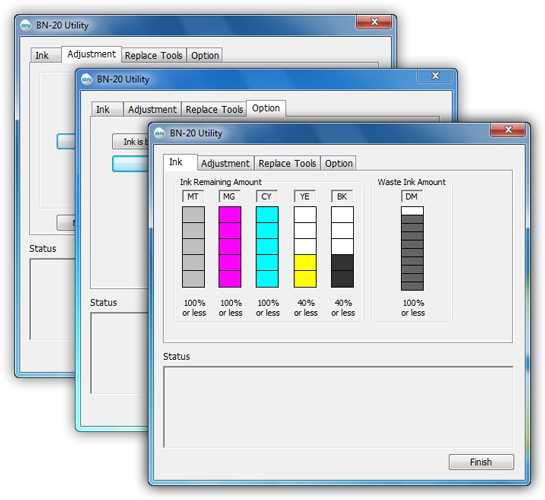Select Adjustment tab in middle window
The height and width of the screenshot is (500, 545).
pos(152,109)
